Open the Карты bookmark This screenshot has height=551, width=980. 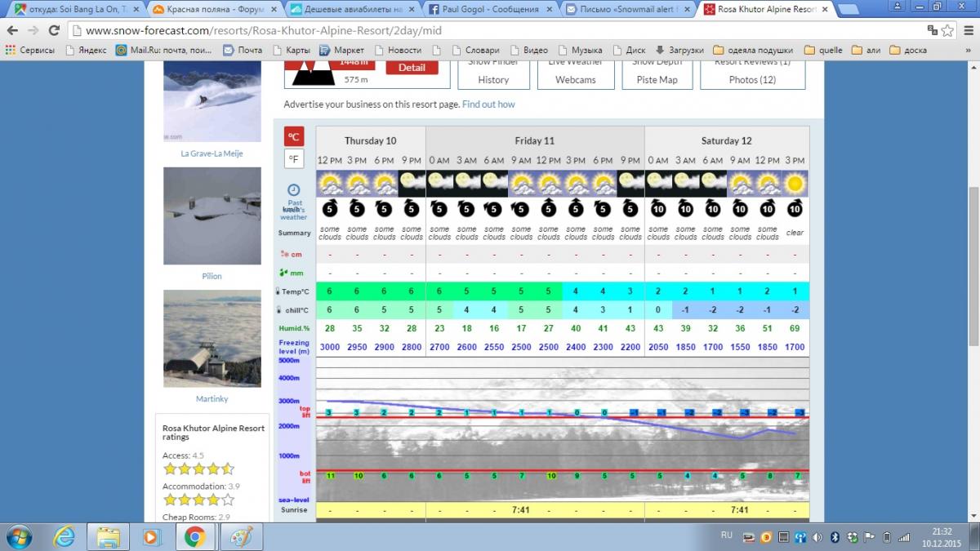pyautogui.click(x=291, y=50)
